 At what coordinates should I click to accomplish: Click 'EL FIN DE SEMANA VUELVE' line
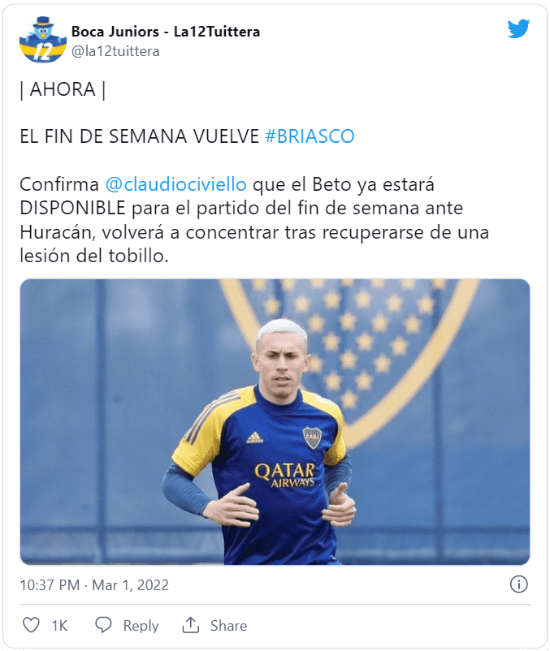click(139, 136)
